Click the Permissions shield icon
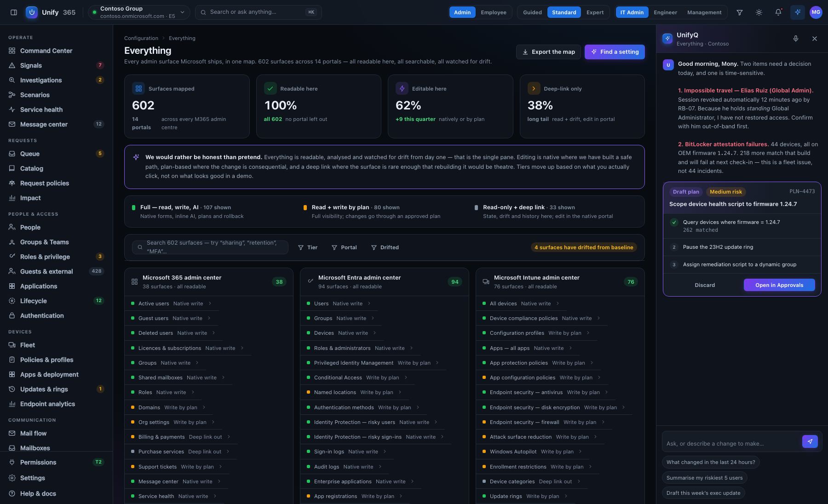Image resolution: width=828 pixels, height=504 pixels. [12, 462]
